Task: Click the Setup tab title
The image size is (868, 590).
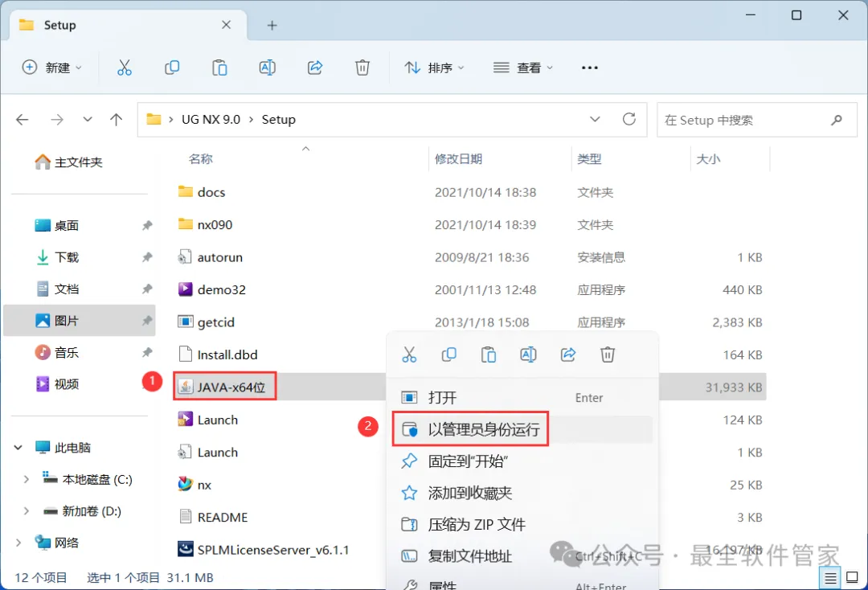Action: click(59, 26)
